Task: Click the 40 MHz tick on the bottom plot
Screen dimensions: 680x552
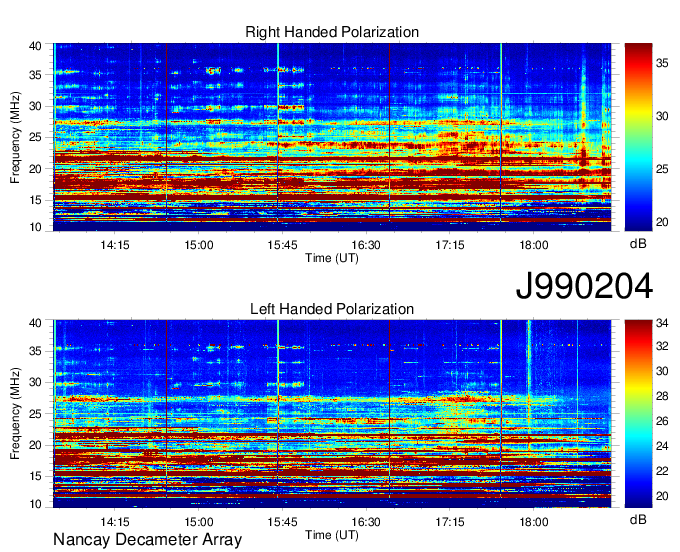Action: (x=35, y=323)
